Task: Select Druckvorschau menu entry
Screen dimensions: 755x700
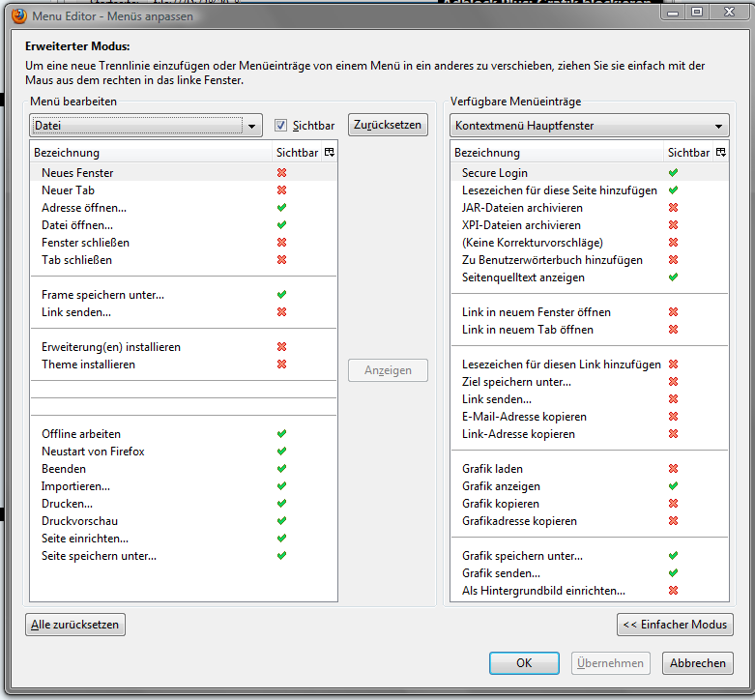Action: [x=81, y=521]
